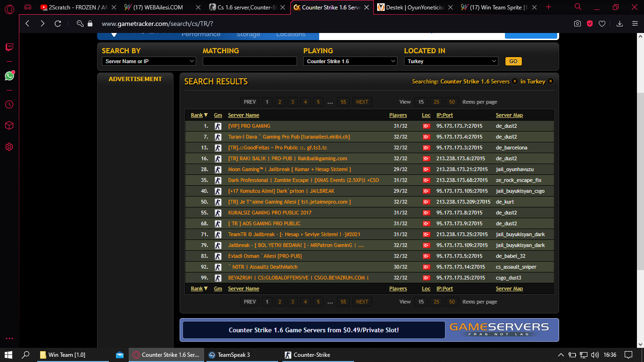Sort by Server Map column header
Image resolution: width=644 pixels, height=362 pixels.
[509, 115]
